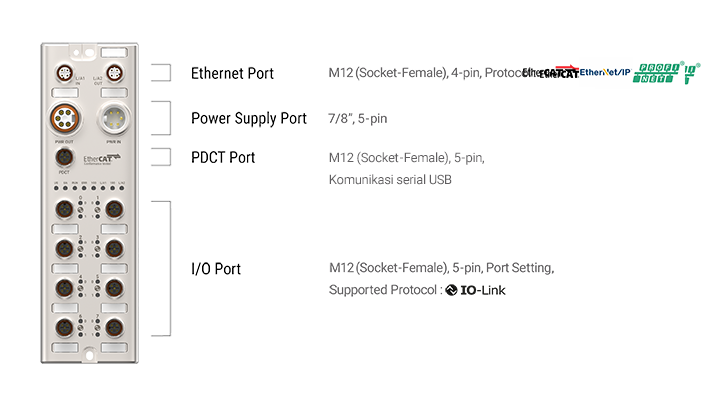The width and height of the screenshot is (720, 408).
Task: Click the PDCT port connector on device
Action: [x=64, y=158]
